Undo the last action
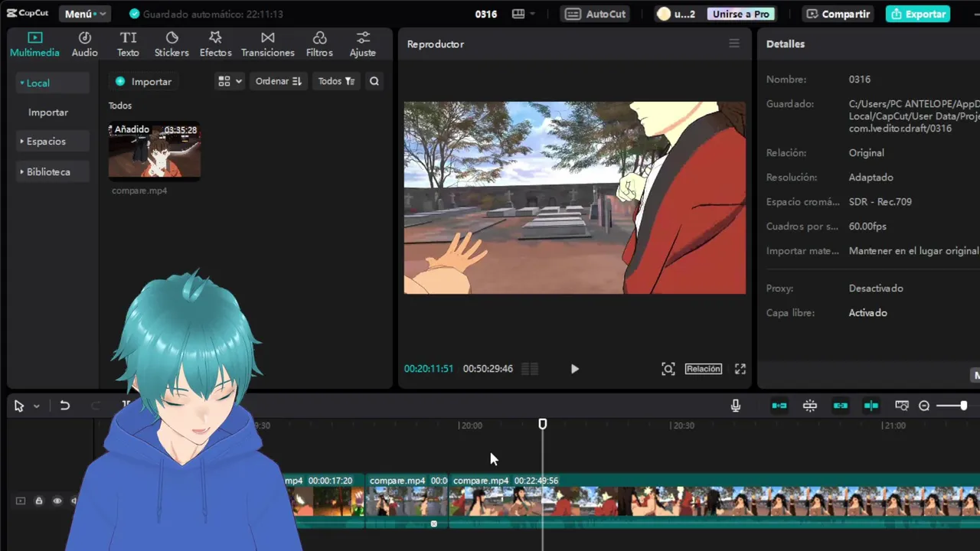The height and width of the screenshot is (551, 980). pos(65,406)
